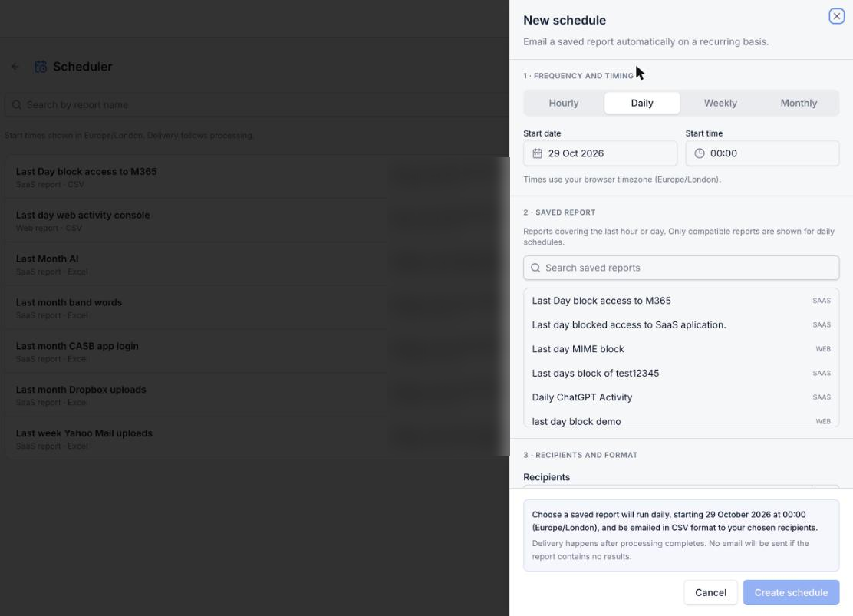
Task: Click the Cancel button
Action: click(x=710, y=592)
